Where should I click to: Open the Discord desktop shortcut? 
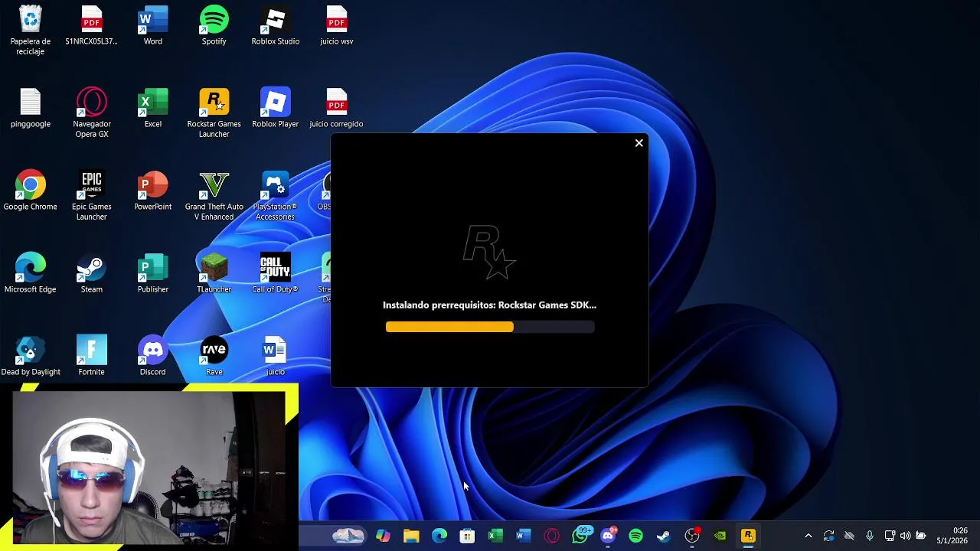click(152, 356)
